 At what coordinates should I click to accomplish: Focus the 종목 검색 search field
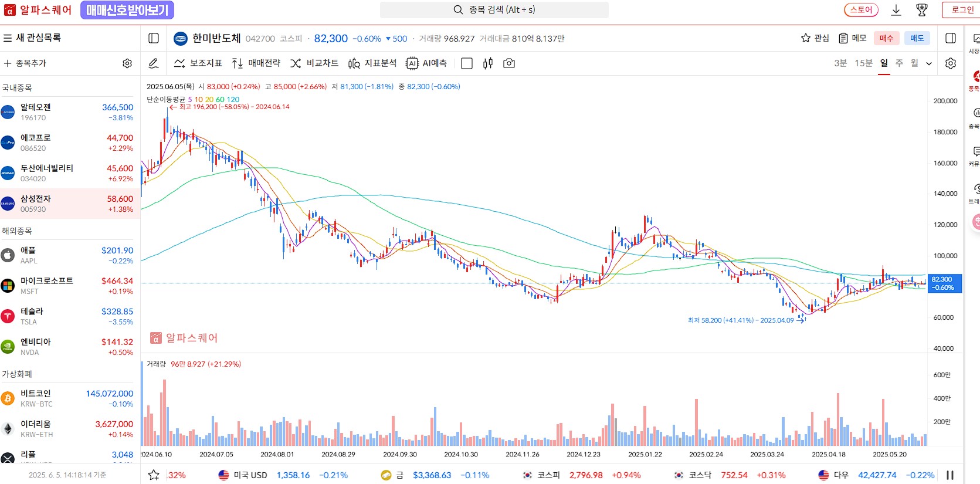pos(494,10)
